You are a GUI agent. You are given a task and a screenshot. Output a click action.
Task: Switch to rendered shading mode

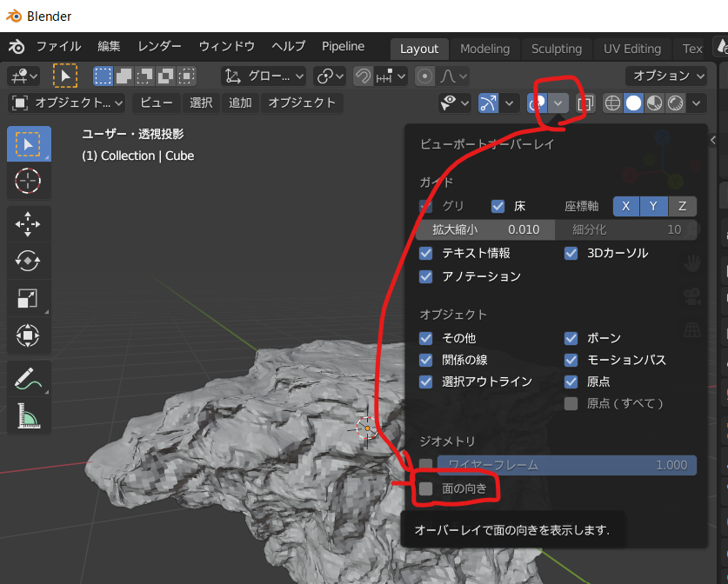[x=676, y=103]
